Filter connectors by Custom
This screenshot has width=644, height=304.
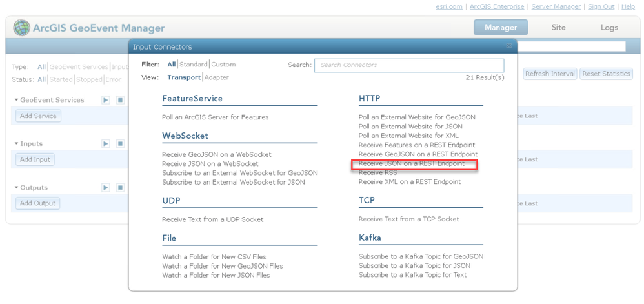coord(223,65)
